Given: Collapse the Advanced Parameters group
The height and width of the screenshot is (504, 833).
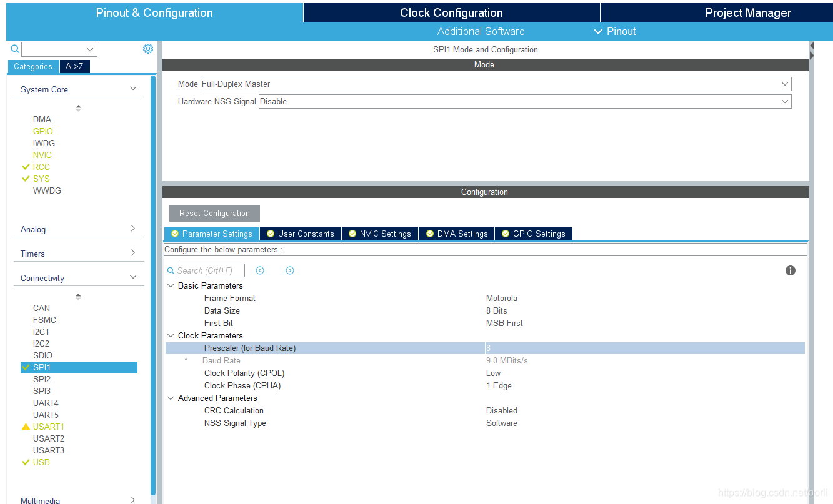Looking at the screenshot, I should 171,398.
